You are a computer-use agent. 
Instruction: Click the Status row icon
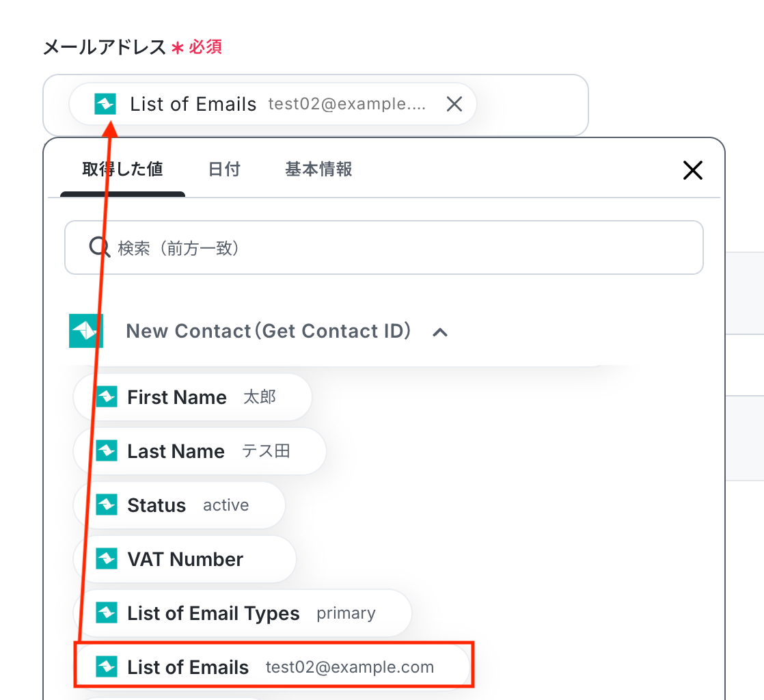point(106,505)
